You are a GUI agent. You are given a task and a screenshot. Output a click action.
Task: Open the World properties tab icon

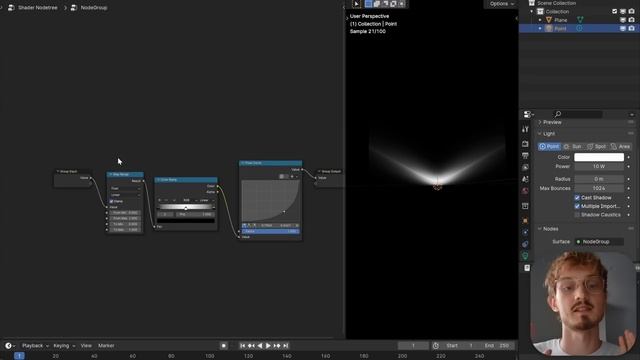click(525, 191)
